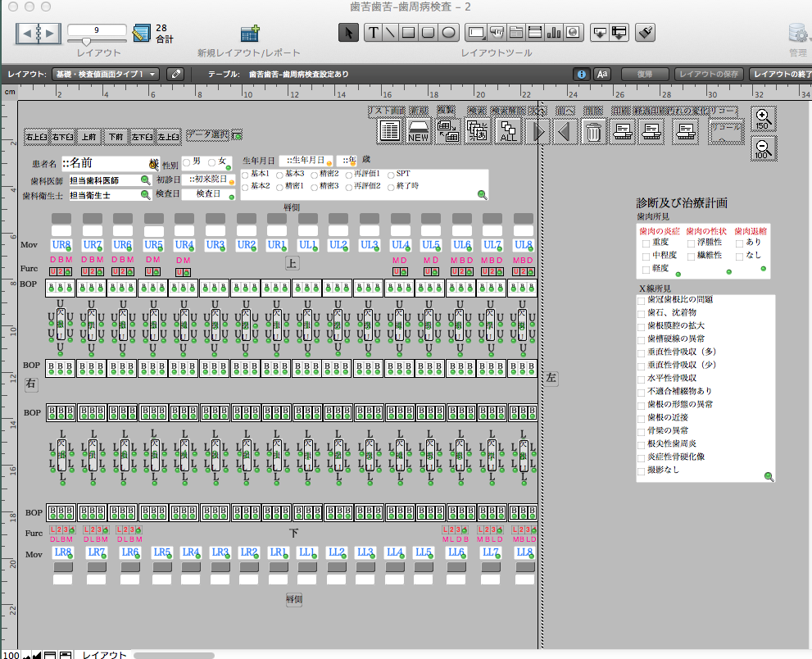Select the LR8 tooth field
Image resolution: width=812 pixels, height=659 pixels.
coord(63,552)
